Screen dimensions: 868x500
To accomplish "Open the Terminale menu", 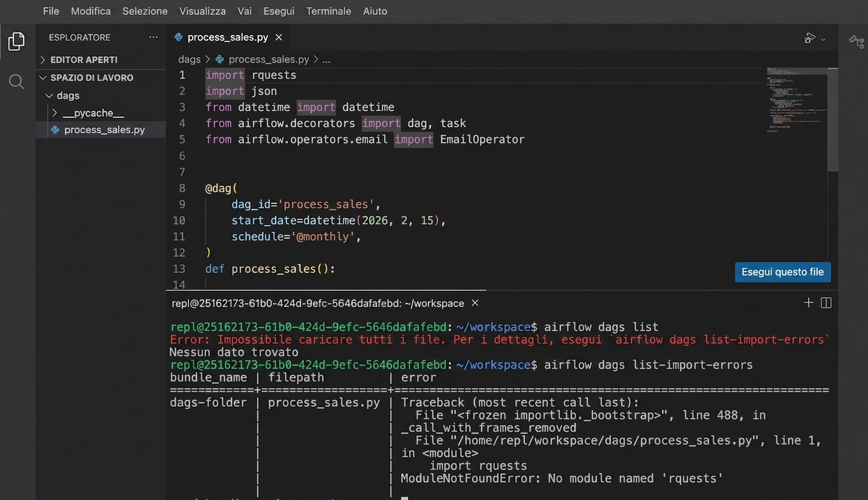I will (x=328, y=11).
